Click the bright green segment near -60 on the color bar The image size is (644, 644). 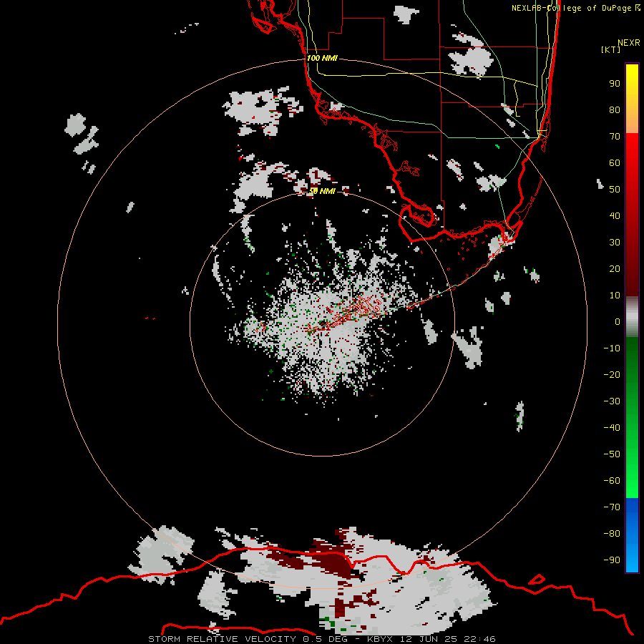tap(632, 481)
